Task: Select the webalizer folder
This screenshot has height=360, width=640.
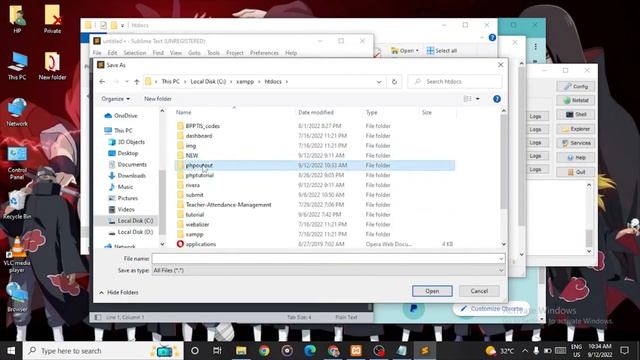Action: [x=197, y=224]
